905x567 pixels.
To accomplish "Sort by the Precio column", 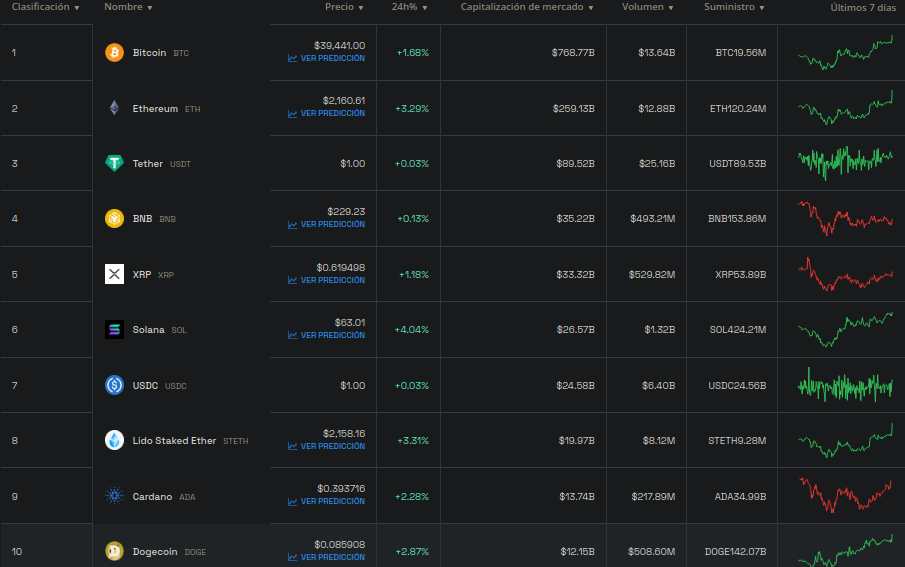I will [x=344, y=7].
